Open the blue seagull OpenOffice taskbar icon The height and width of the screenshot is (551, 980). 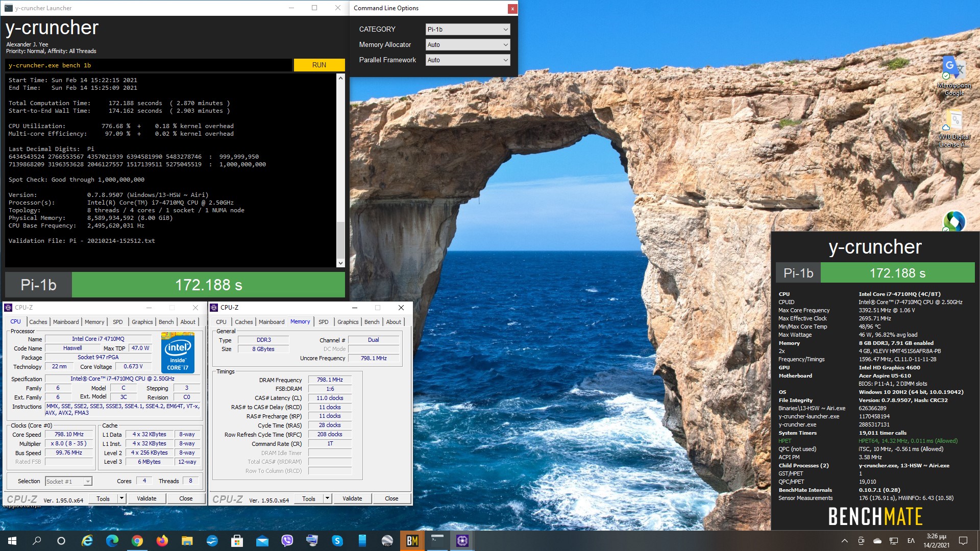(x=212, y=541)
